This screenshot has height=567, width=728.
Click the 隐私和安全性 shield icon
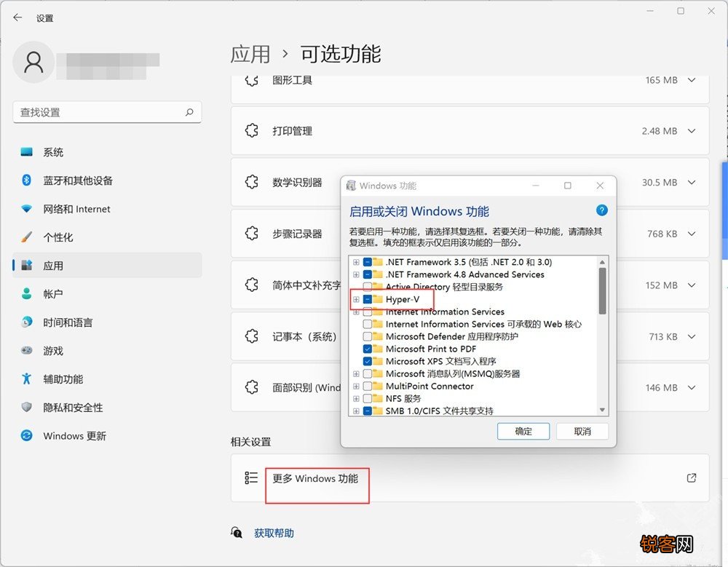click(x=27, y=408)
